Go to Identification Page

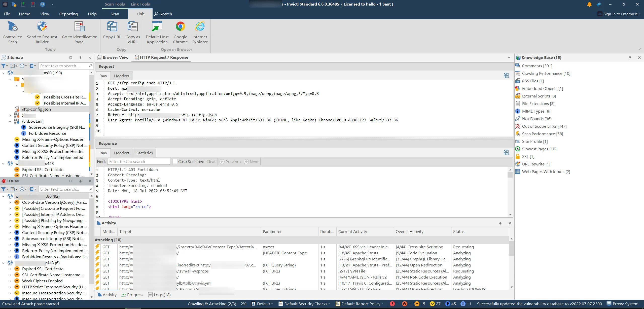pyautogui.click(x=79, y=33)
